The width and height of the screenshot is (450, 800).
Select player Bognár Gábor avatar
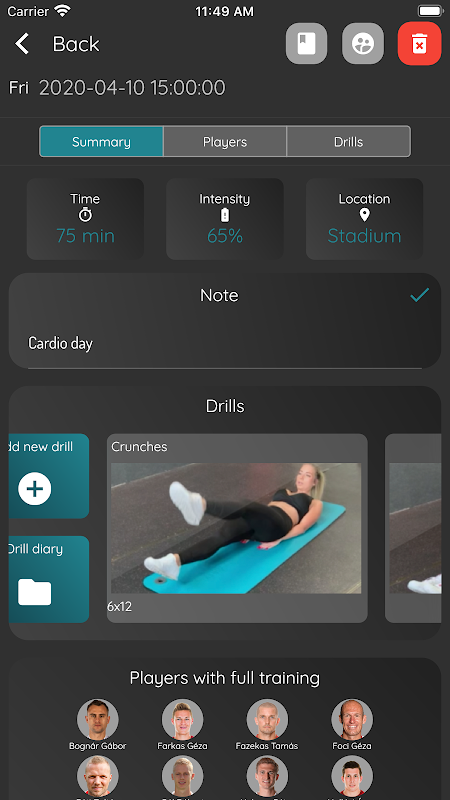click(97, 720)
